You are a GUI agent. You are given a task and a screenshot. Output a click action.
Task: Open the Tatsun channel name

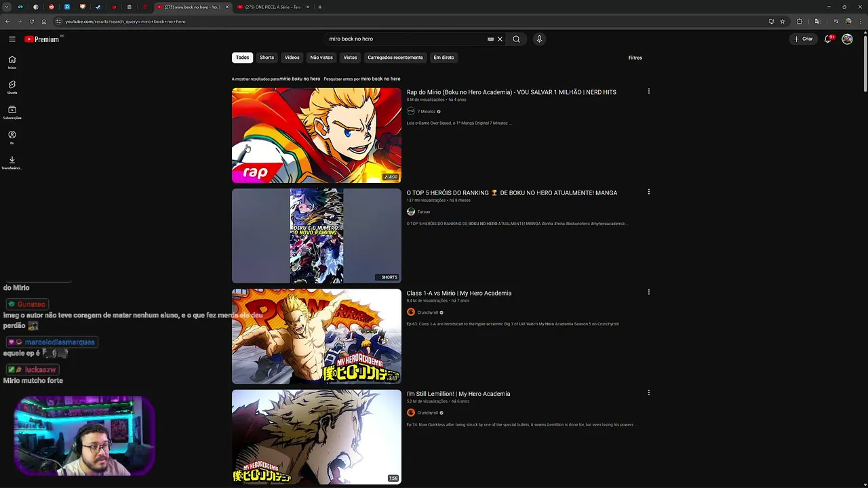(424, 212)
